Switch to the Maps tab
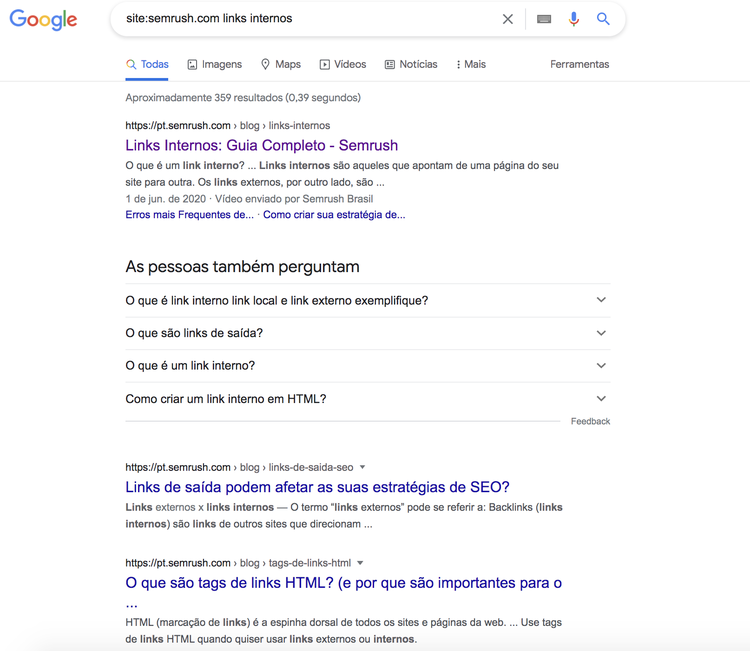Image resolution: width=750 pixels, height=651 pixels. tap(281, 65)
